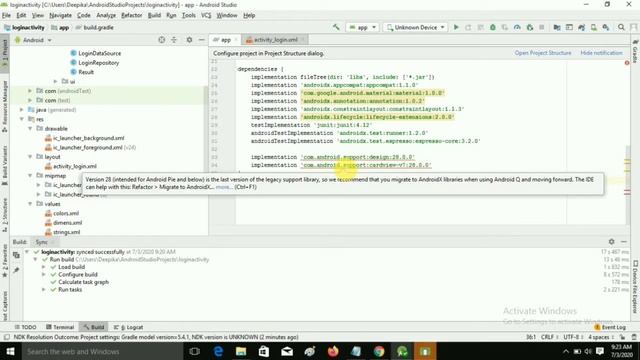Switch to the Sync tab in Build panel
The height and width of the screenshot is (360, 640).
41,242
